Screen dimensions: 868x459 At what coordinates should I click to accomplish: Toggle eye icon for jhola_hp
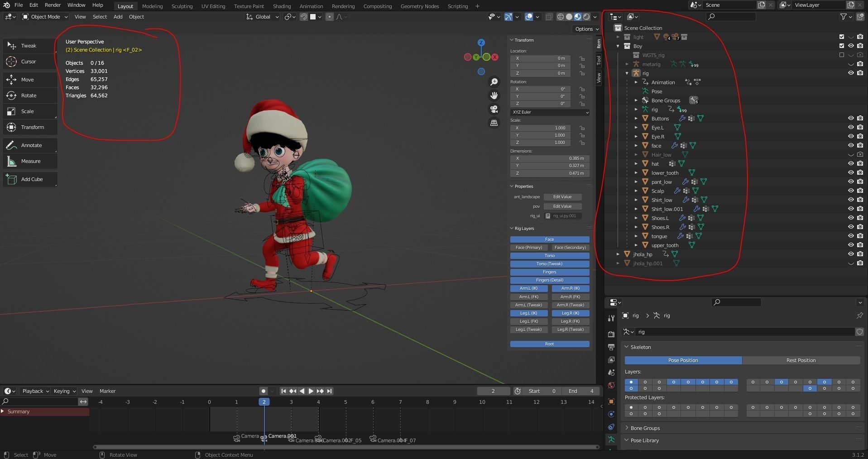(851, 254)
